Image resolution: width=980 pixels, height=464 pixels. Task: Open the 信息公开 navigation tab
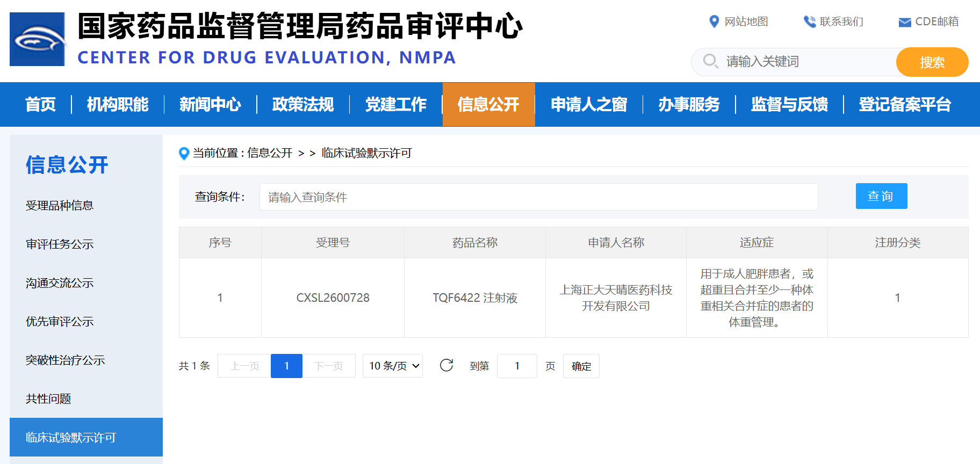(x=489, y=104)
